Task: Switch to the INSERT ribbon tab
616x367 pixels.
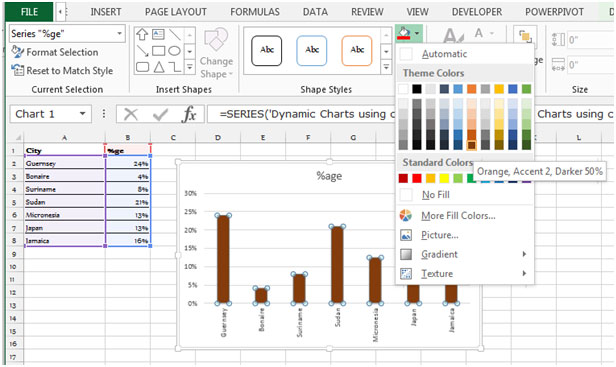Action: tap(106, 12)
